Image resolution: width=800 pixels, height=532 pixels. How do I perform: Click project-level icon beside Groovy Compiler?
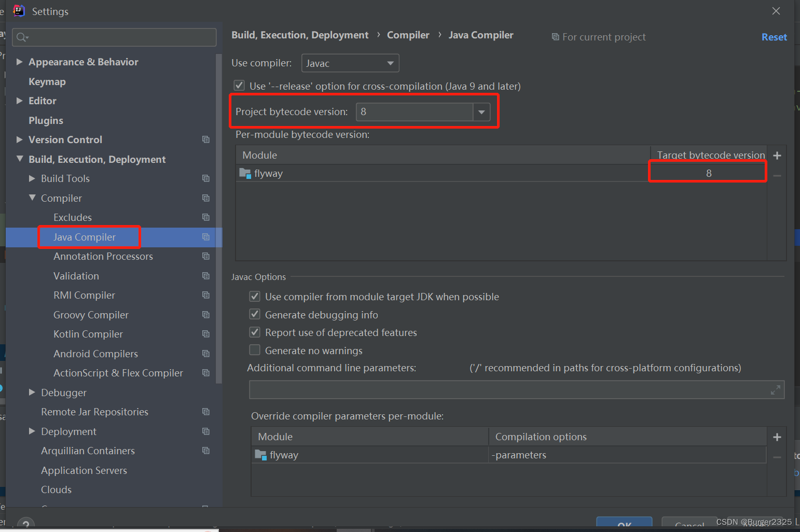point(206,315)
